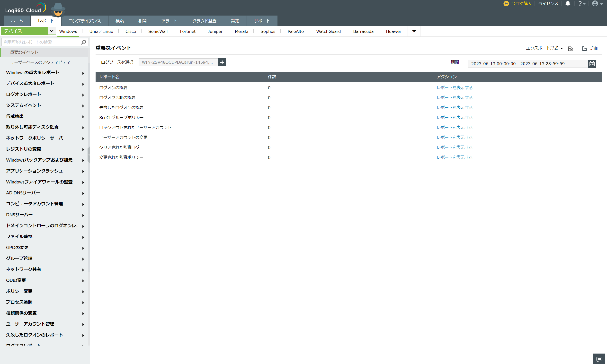Image resolution: width=607 pixels, height=364 pixels.
Task: Open the help question mark menu
Action: pyautogui.click(x=581, y=4)
